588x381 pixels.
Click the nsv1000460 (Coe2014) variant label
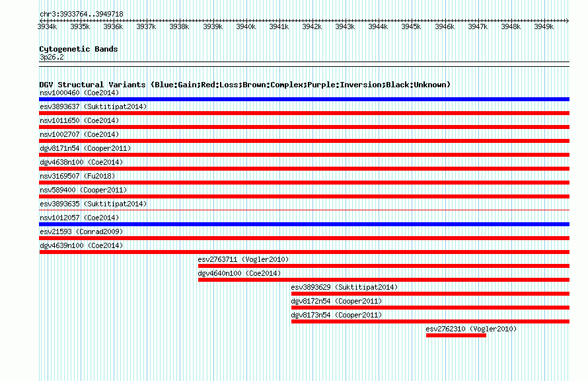click(x=79, y=93)
